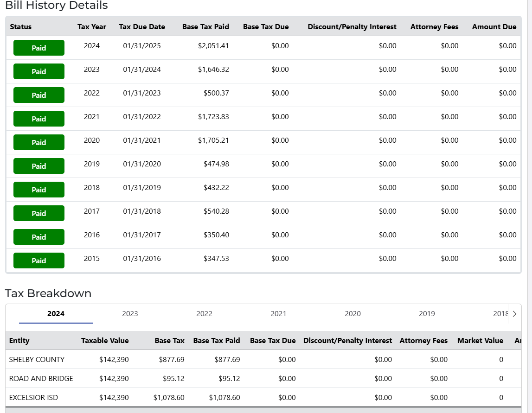Select the Paid badge for 2022 bill
Screen dimensions: 532x413
(x=39, y=95)
